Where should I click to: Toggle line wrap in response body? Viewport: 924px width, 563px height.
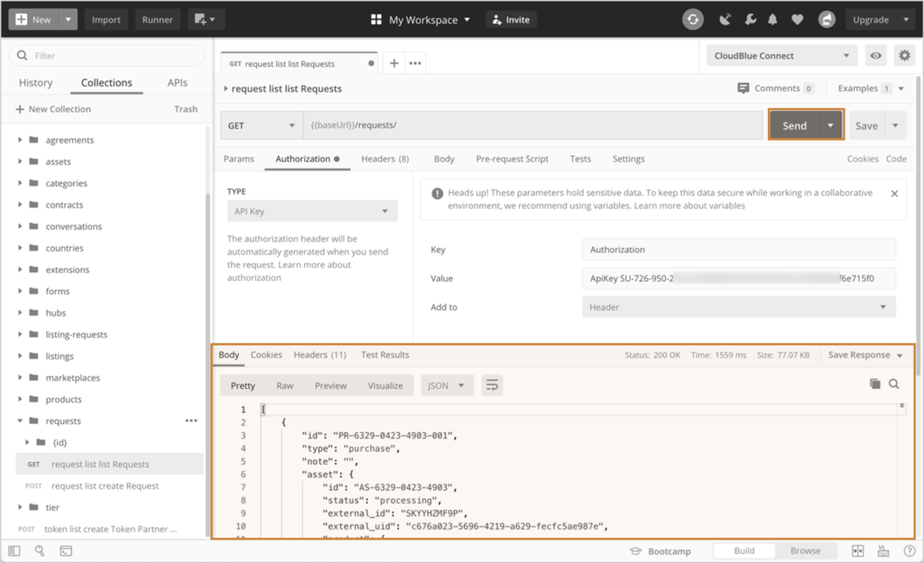(492, 385)
